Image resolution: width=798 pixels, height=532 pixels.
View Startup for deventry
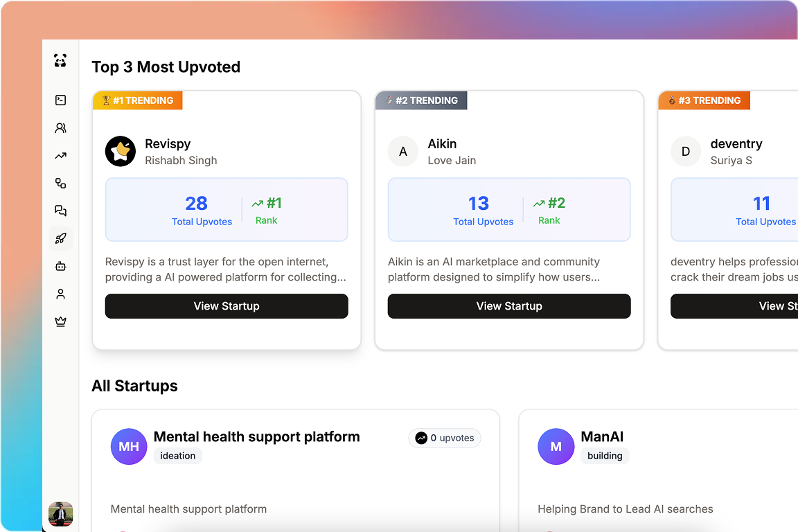(734, 306)
